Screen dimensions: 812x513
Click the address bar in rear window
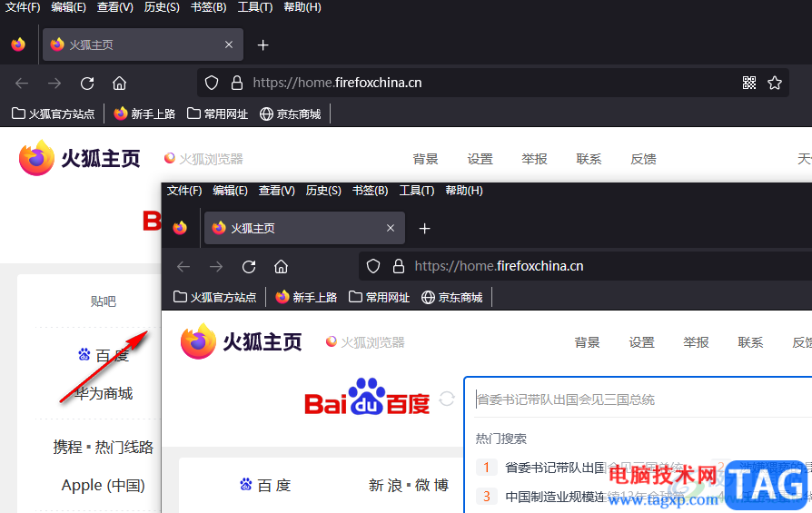(x=492, y=83)
